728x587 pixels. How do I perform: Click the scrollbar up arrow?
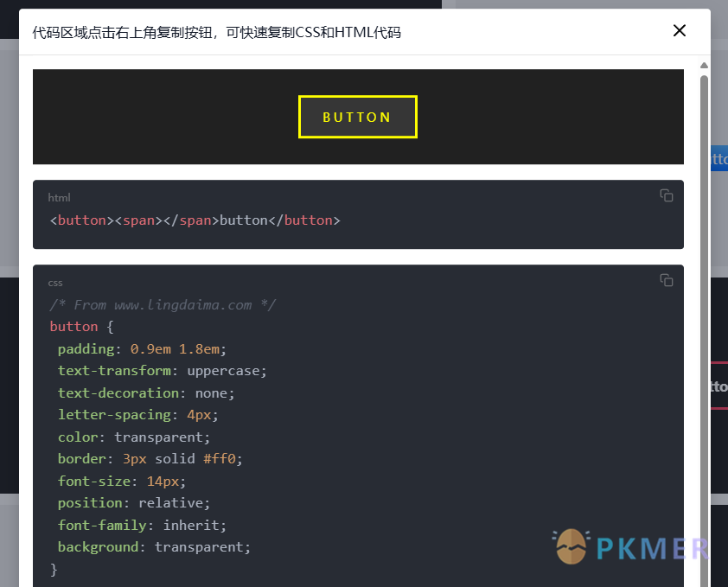point(704,66)
